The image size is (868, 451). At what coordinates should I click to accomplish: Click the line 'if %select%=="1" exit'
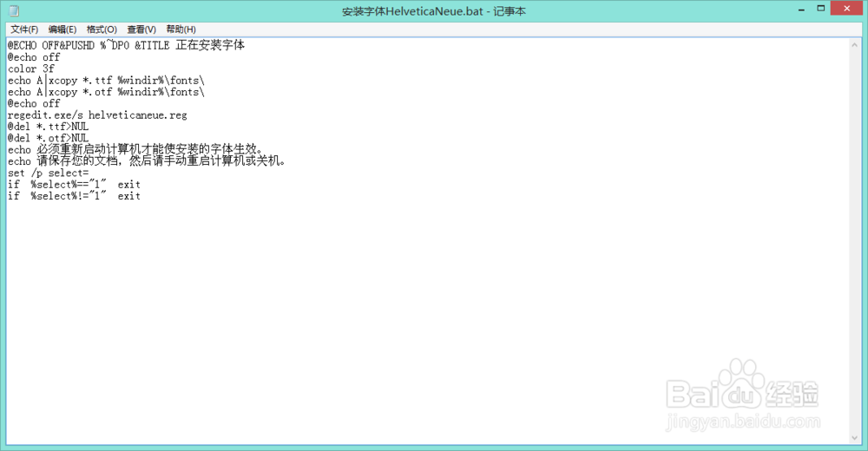pyautogui.click(x=74, y=184)
